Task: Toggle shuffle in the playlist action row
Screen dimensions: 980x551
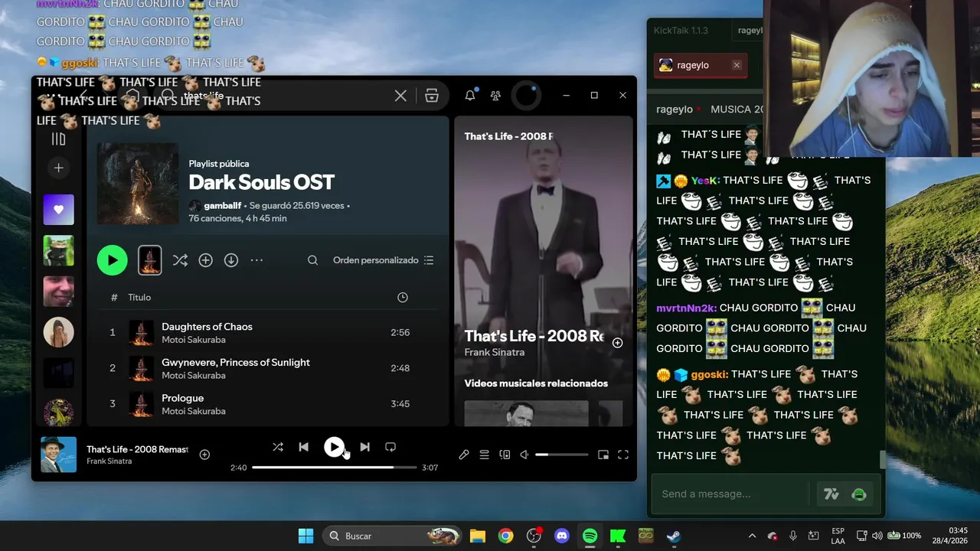Action: 180,260
